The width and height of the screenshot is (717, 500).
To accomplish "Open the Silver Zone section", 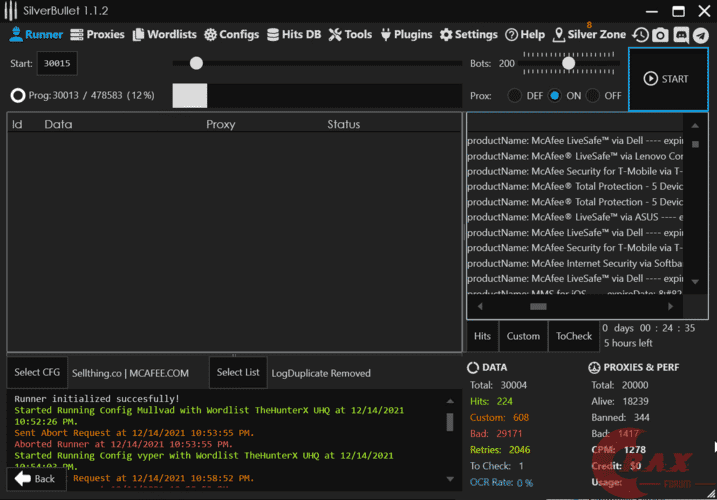I will coord(589,34).
